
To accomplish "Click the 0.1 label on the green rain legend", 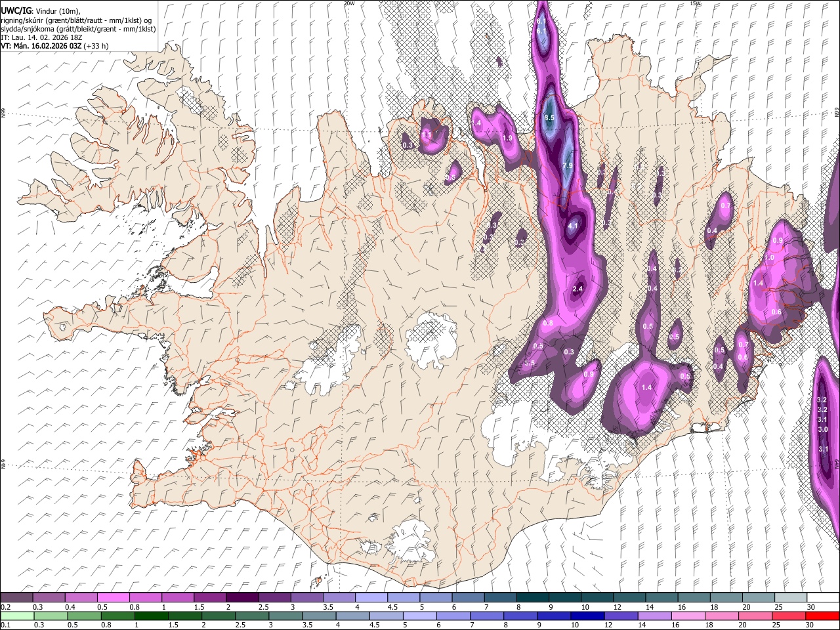I will tap(5, 625).
